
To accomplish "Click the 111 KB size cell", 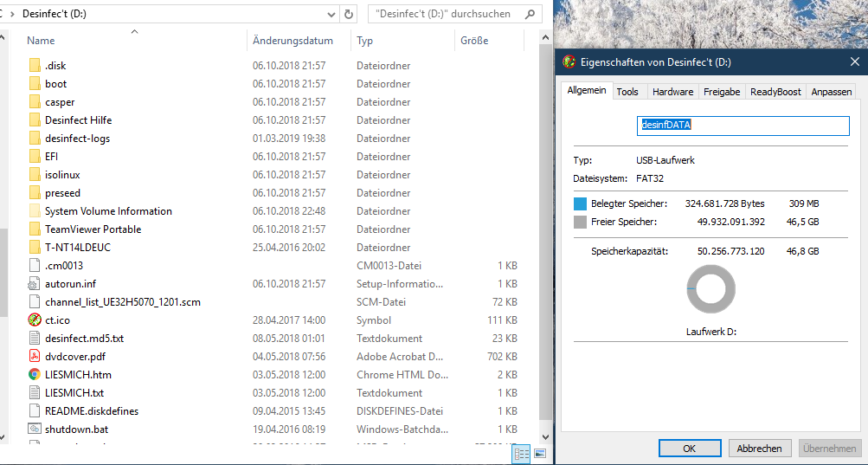I will [x=502, y=320].
